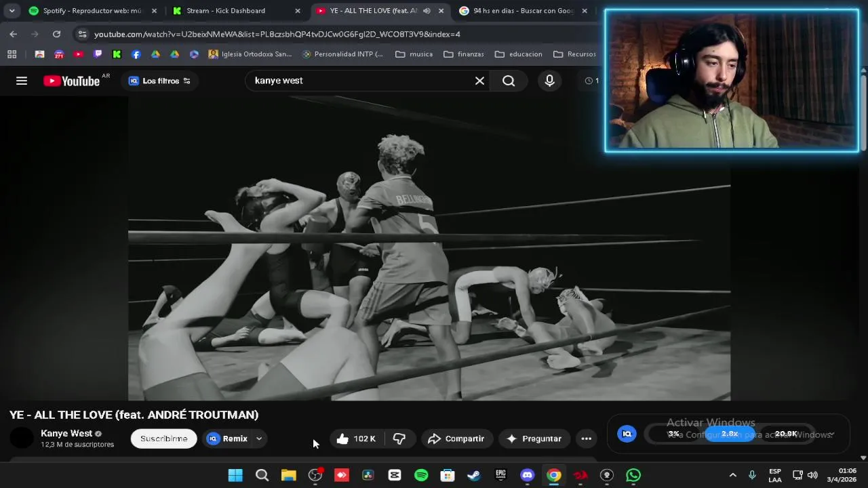The width and height of the screenshot is (868, 488).
Task: Switch to the 94 hs en dias tab
Action: click(x=522, y=11)
